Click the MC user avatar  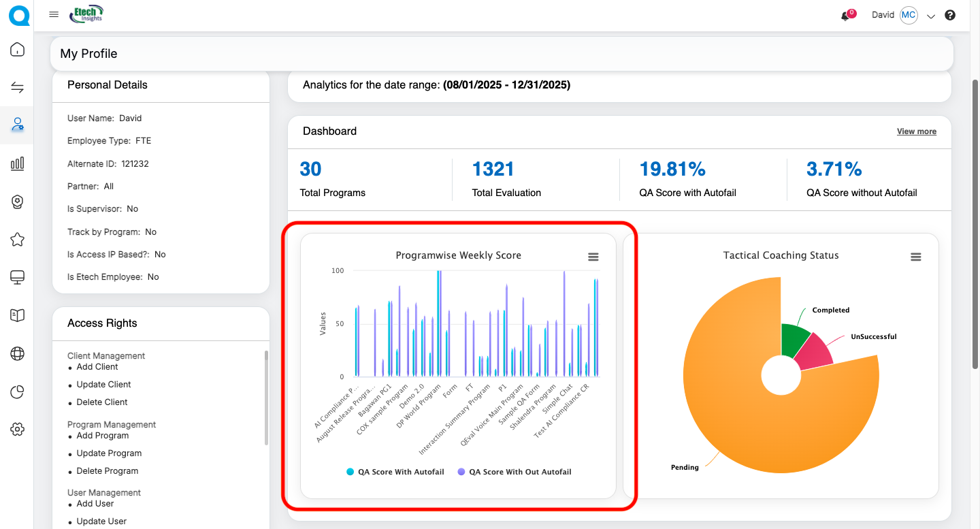pyautogui.click(x=909, y=16)
